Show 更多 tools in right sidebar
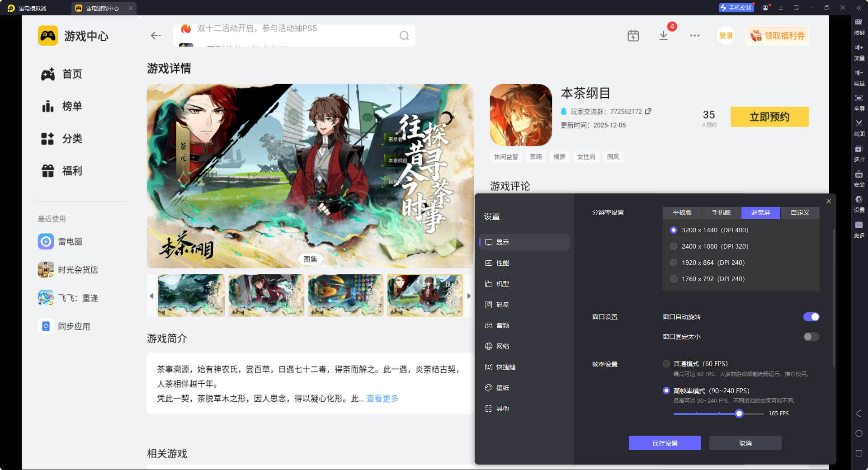This screenshot has height=470, width=868. (x=859, y=229)
